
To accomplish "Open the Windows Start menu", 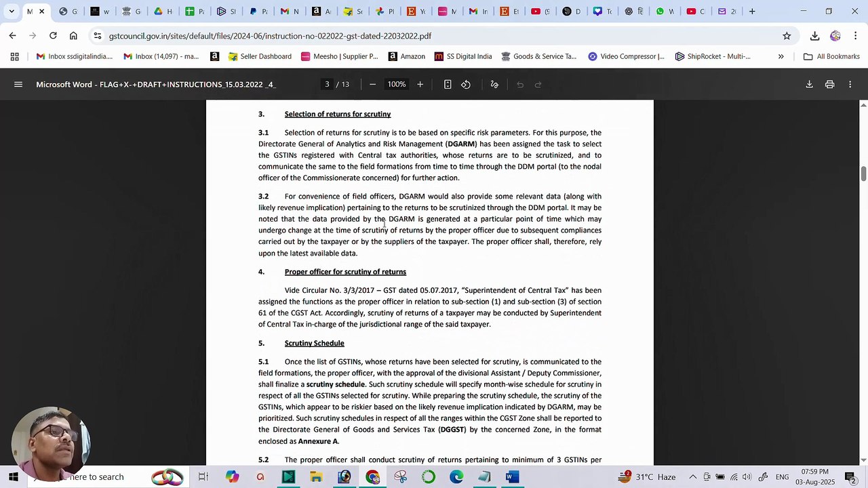I will tap(13, 477).
